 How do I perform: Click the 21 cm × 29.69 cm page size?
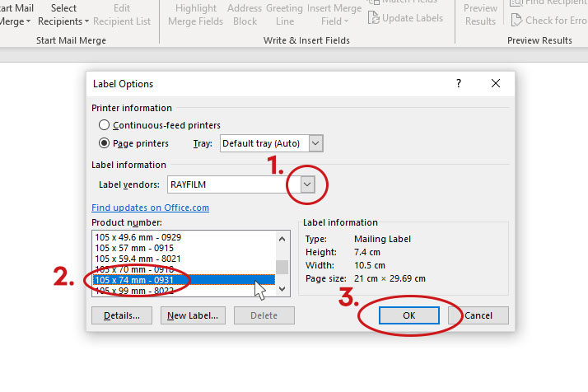390,278
